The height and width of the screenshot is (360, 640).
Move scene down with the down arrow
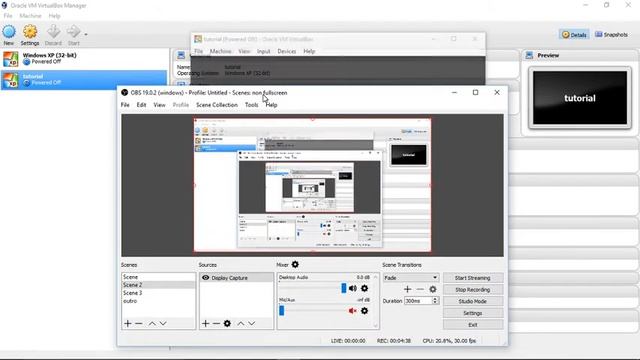[163, 323]
